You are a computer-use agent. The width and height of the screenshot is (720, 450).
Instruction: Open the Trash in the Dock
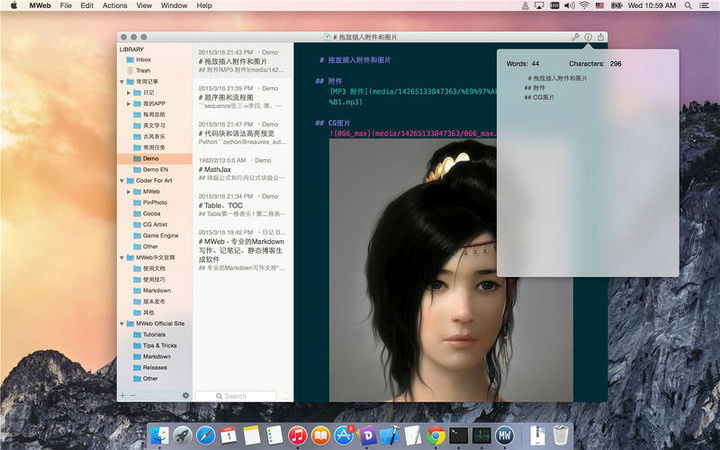(x=561, y=435)
